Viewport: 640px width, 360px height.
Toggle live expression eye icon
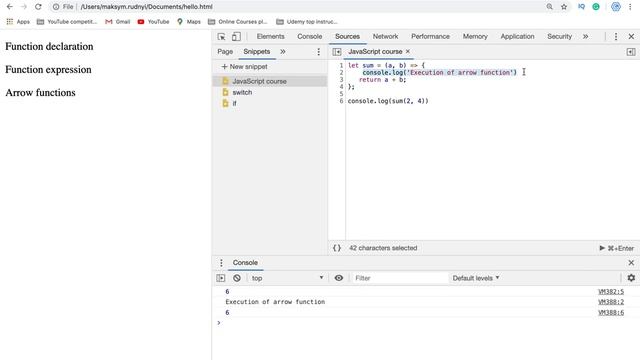tap(339, 278)
